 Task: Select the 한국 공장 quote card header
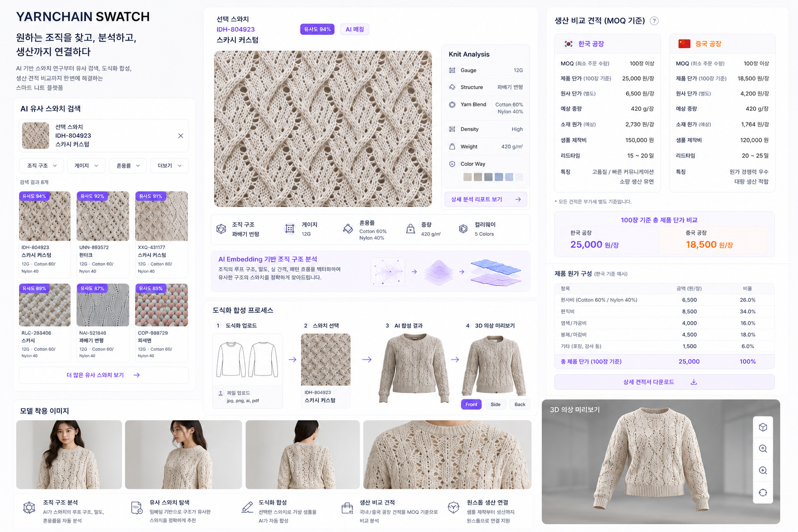coord(607,44)
